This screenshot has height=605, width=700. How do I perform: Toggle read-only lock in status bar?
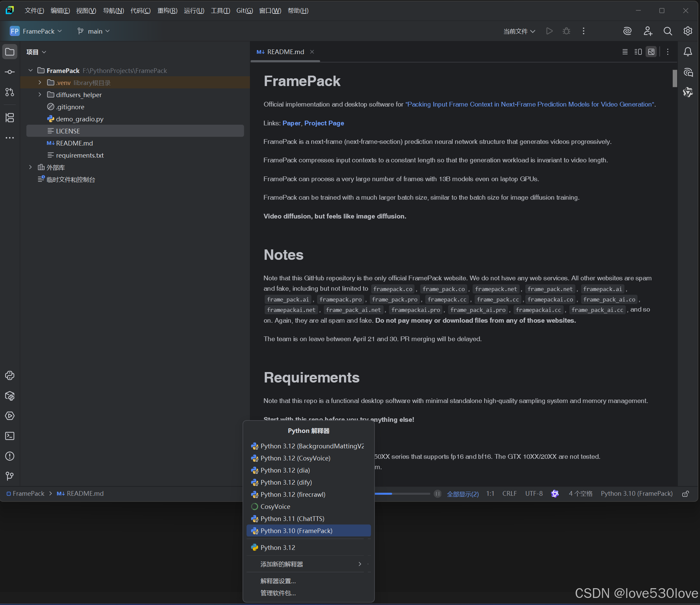coord(686,494)
